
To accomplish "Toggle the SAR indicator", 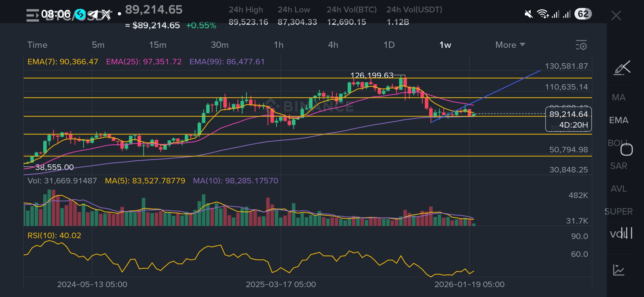I will pos(619,166).
